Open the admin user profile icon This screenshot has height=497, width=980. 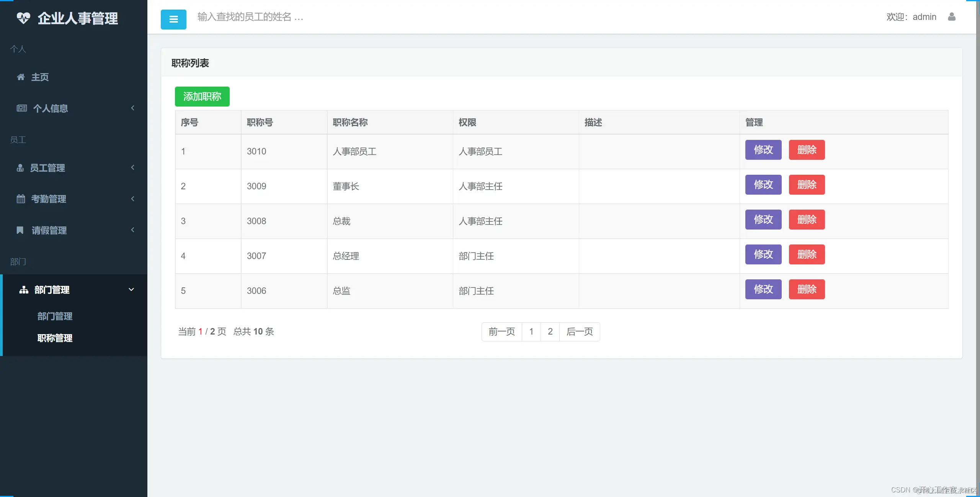(x=952, y=17)
